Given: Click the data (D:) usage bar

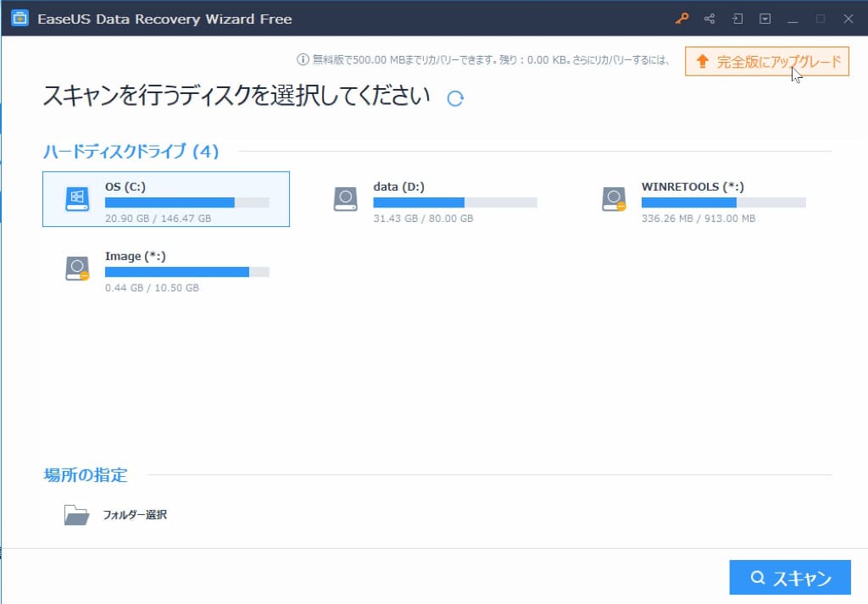Looking at the screenshot, I should pos(455,202).
